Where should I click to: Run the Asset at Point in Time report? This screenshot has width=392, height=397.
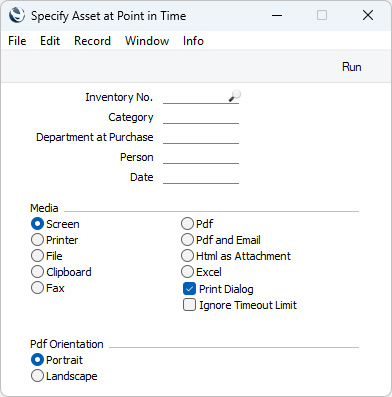(x=352, y=67)
